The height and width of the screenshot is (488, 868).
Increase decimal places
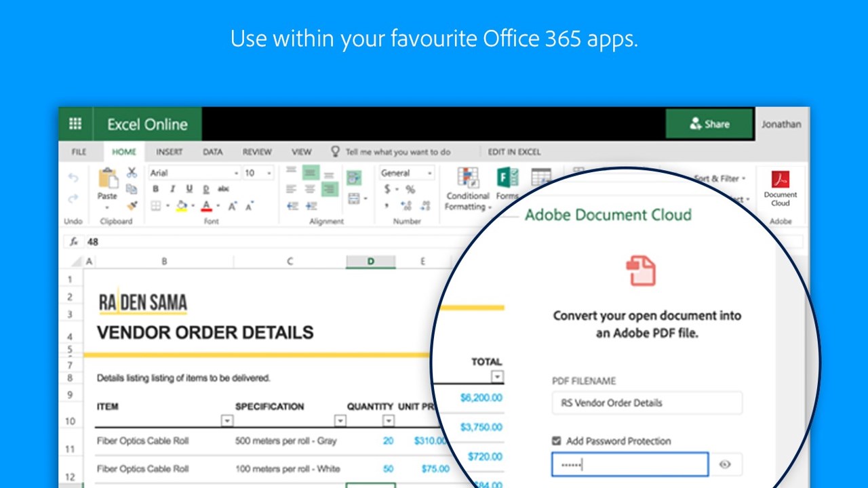(407, 206)
